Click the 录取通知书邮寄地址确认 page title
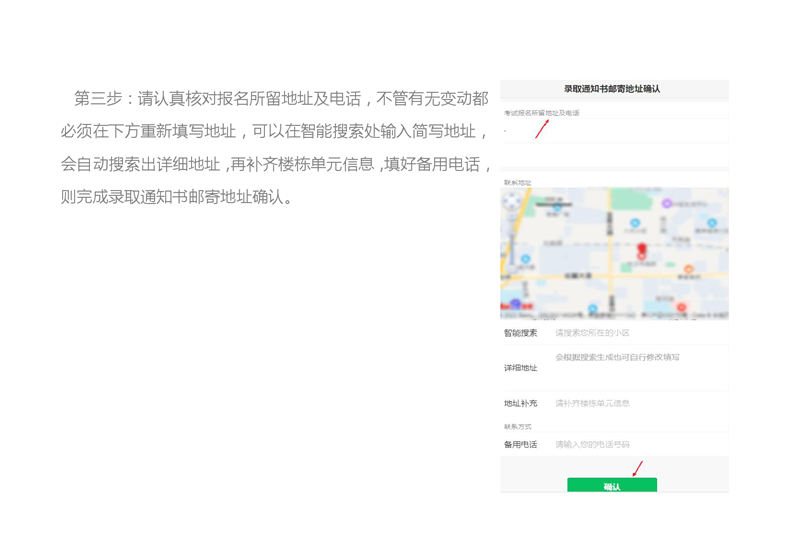Image resolution: width=793 pixels, height=559 pixels. (x=612, y=89)
